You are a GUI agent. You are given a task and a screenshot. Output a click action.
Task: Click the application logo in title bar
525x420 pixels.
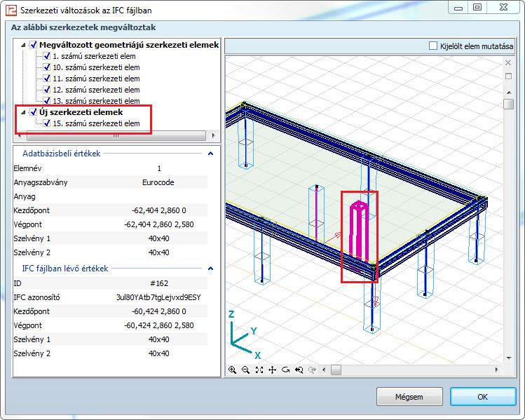point(11,11)
